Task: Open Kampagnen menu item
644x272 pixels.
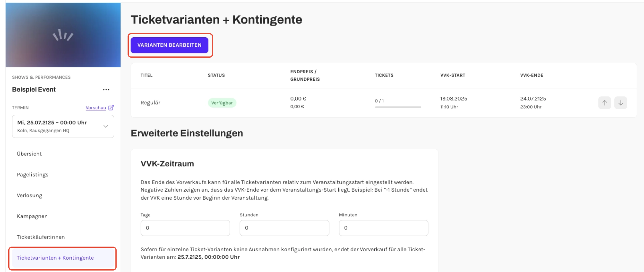Action: (32, 216)
